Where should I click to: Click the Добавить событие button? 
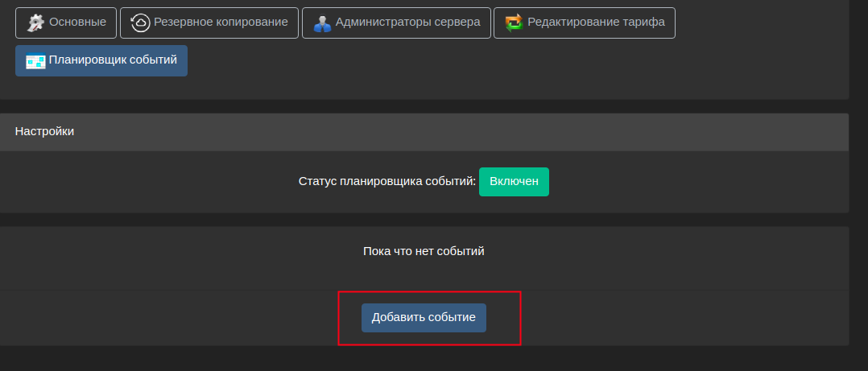click(424, 318)
